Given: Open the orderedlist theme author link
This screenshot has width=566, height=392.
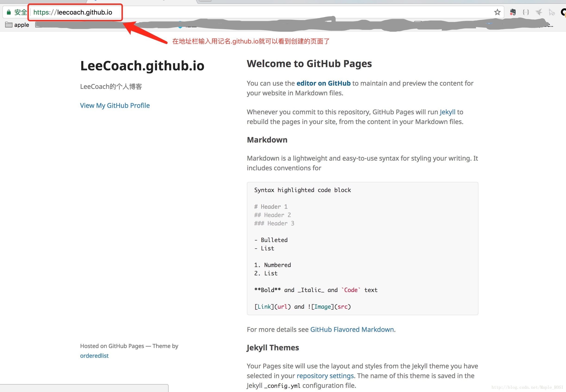Looking at the screenshot, I should pyautogui.click(x=94, y=356).
